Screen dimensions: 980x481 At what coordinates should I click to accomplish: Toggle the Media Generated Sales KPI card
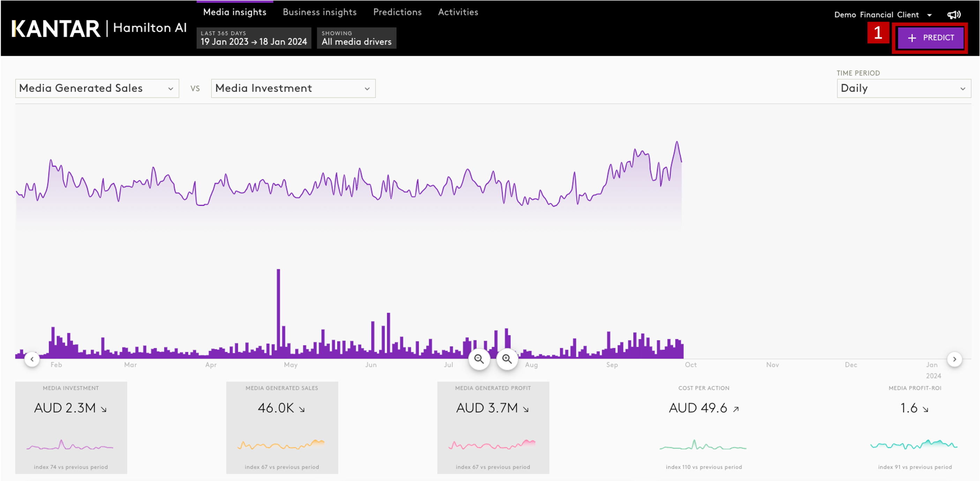tap(282, 427)
